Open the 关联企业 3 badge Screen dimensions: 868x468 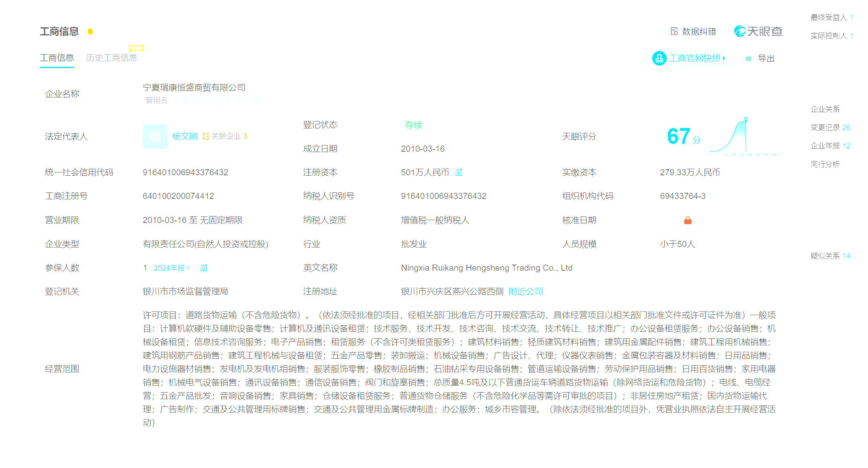click(225, 136)
